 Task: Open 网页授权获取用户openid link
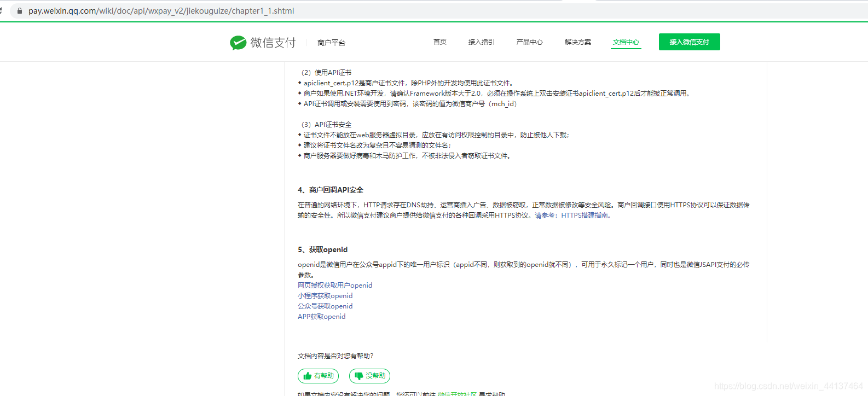pyautogui.click(x=335, y=286)
